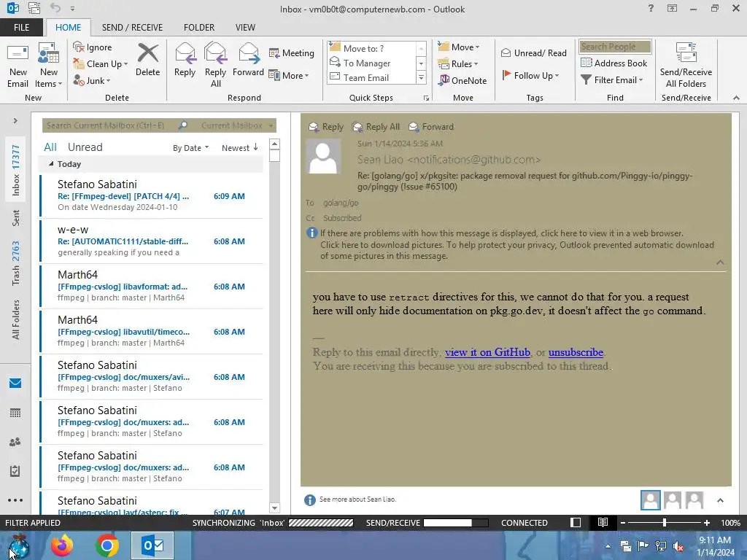
Task: Collapse the Today group
Action: (51, 164)
